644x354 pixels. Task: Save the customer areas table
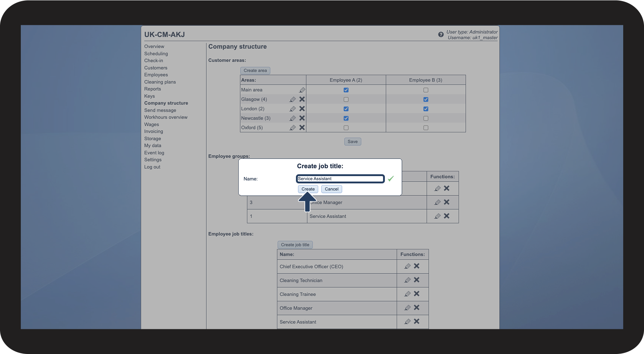point(352,141)
